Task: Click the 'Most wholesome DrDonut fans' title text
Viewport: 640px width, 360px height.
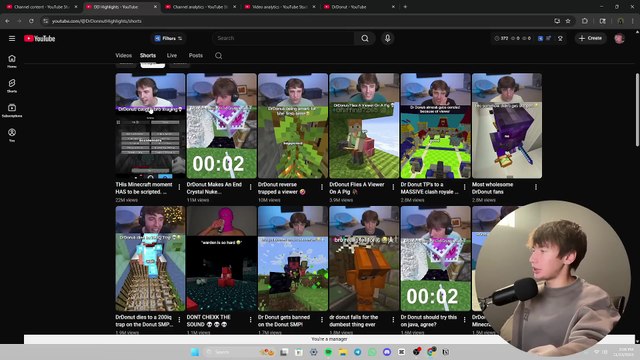Action: [x=493, y=188]
